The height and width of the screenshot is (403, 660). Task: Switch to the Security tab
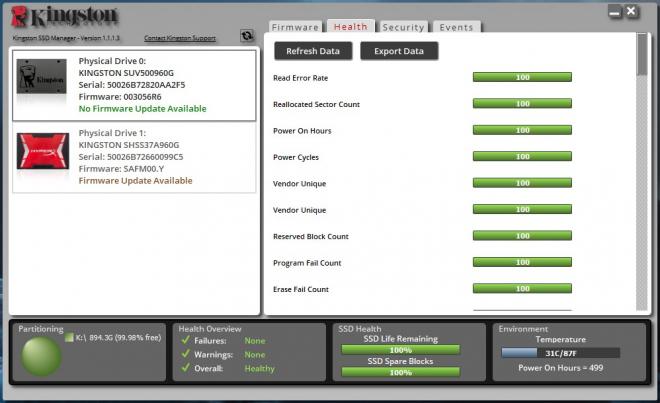tap(403, 27)
